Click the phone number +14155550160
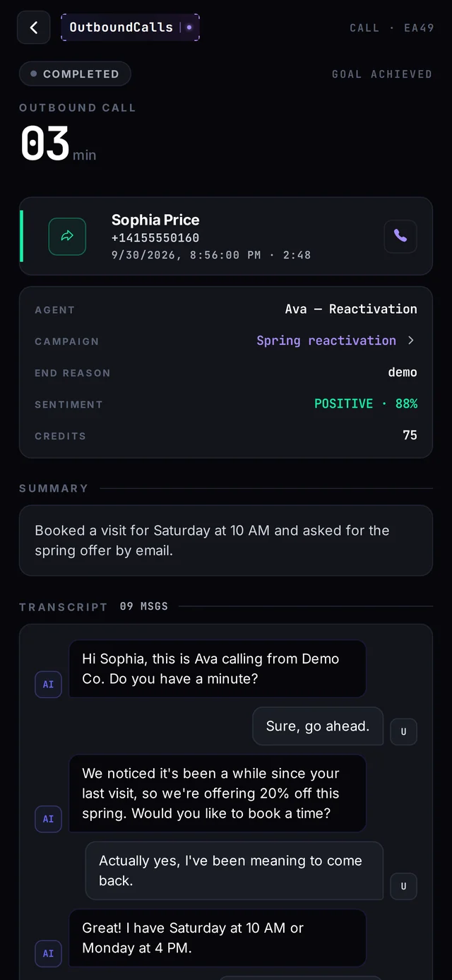The height and width of the screenshot is (980, 452). pos(155,237)
